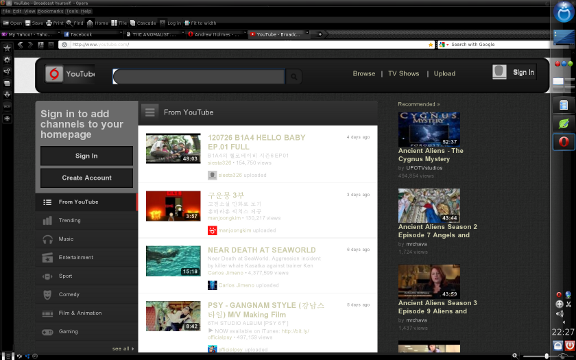The height and width of the screenshot is (360, 576).
Task: Open the Cygnus Mystery video thumbnail
Action: 429,129
